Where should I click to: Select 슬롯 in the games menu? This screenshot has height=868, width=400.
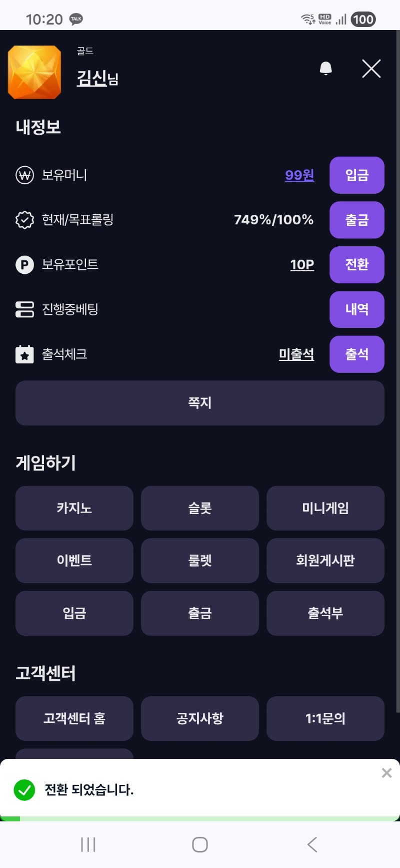click(x=200, y=508)
